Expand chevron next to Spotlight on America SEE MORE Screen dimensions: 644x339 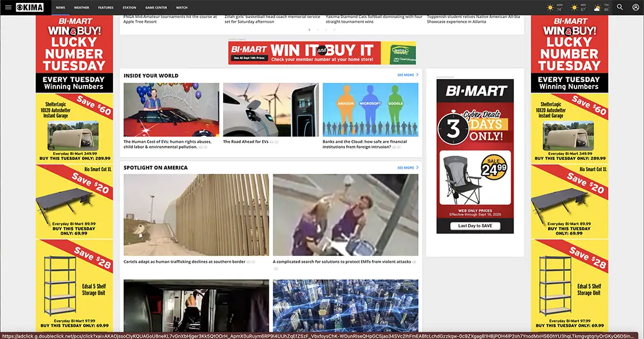[x=417, y=167]
